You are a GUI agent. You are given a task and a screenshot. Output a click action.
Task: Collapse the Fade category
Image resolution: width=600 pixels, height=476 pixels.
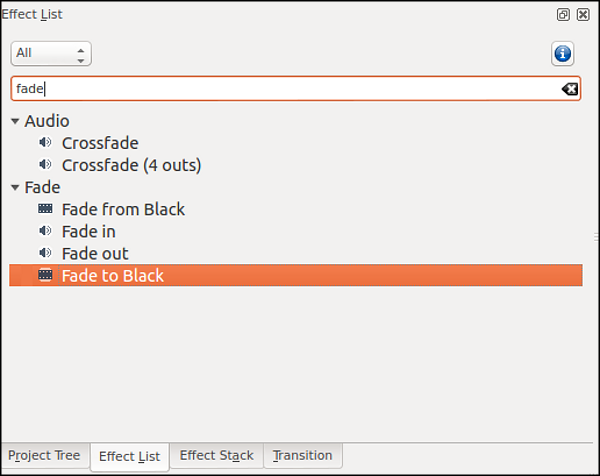15,187
